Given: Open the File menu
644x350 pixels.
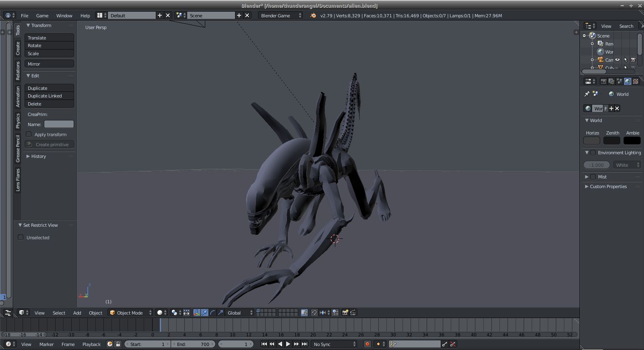Looking at the screenshot, I should tap(25, 15).
